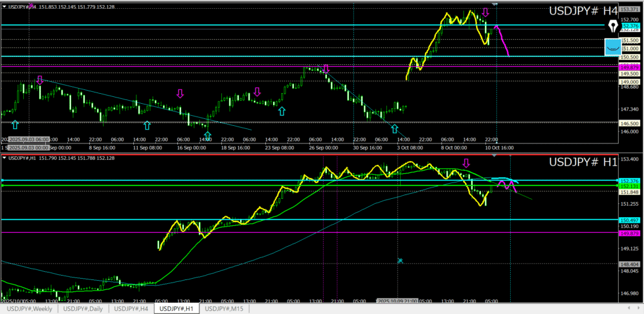Expand the H1 chart title dropdown triangle
This screenshot has width=644, height=314.
pos(4,157)
